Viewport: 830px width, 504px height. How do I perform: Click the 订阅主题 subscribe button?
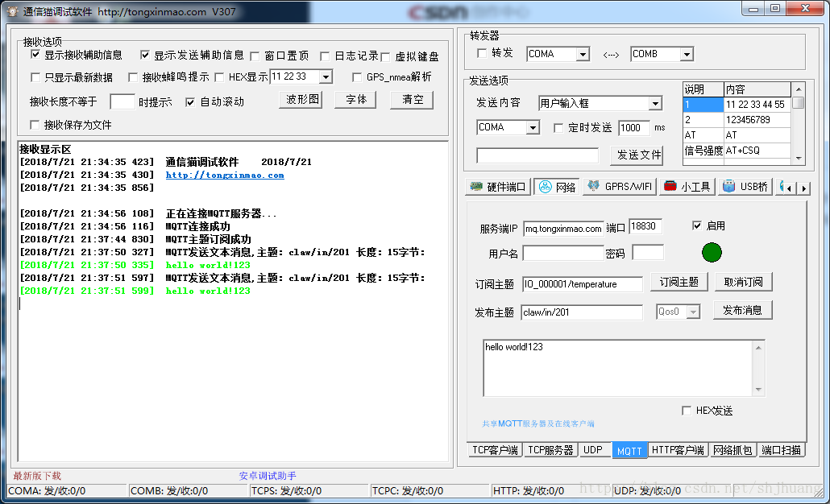coord(679,282)
